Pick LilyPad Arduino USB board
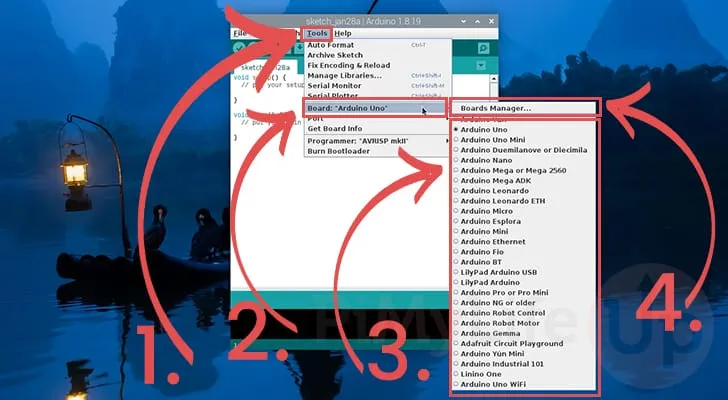The image size is (728, 400). point(524,272)
